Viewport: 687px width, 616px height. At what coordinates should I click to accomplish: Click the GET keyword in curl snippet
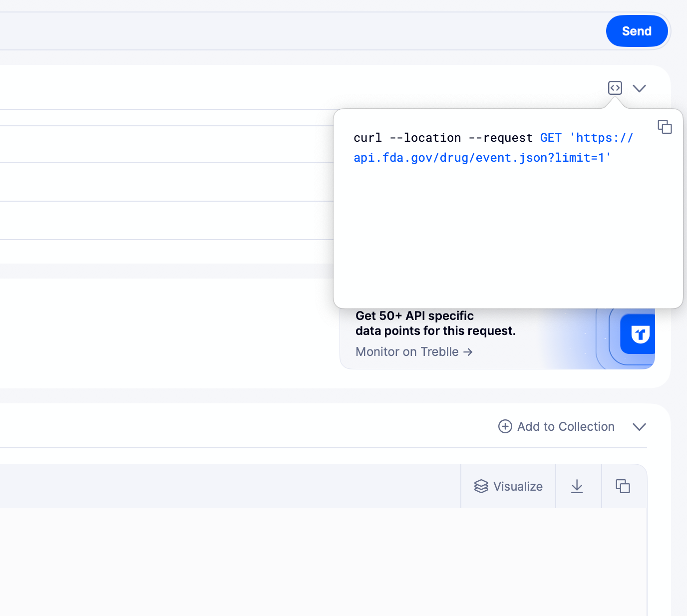pos(551,138)
